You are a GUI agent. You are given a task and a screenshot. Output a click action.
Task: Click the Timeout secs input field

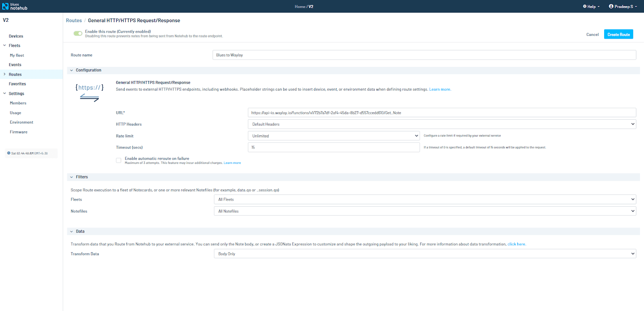click(x=334, y=147)
